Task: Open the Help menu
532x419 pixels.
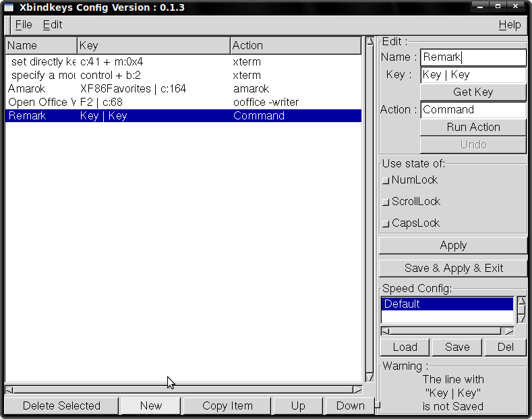Action: 509,25
